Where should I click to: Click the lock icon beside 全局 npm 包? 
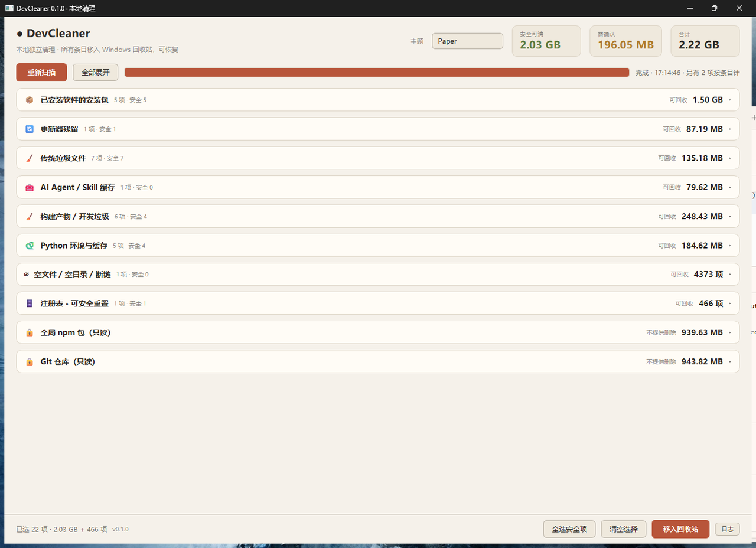(x=30, y=332)
